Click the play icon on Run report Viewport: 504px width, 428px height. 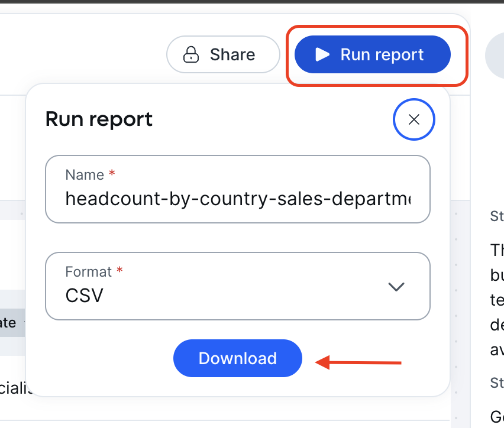[322, 54]
